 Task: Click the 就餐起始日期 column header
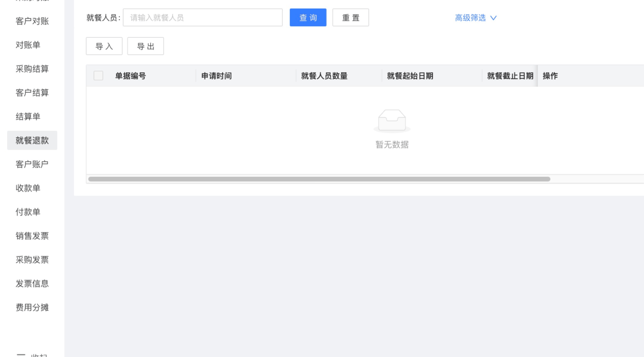pyautogui.click(x=410, y=76)
